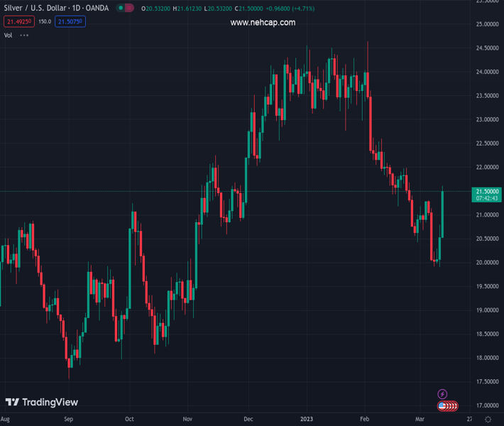This screenshot has height=426, width=504.
Task: Open chart settings gear in bottom-right corner
Action: 487,420
